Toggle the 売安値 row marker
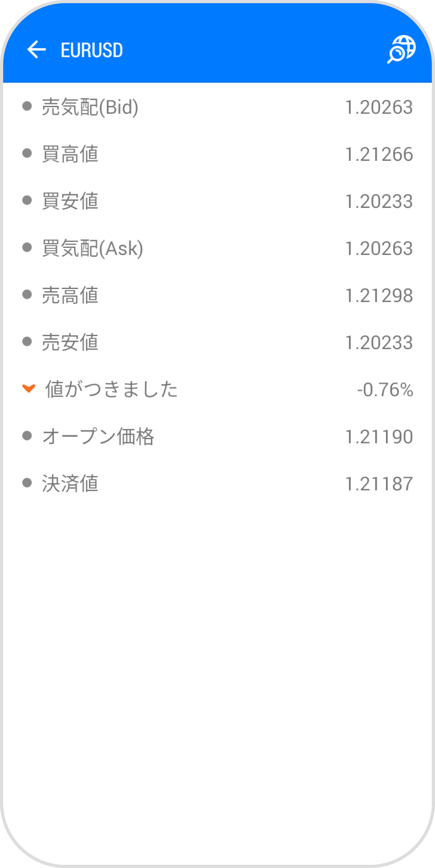Screen dimensions: 435x868 click(28, 341)
